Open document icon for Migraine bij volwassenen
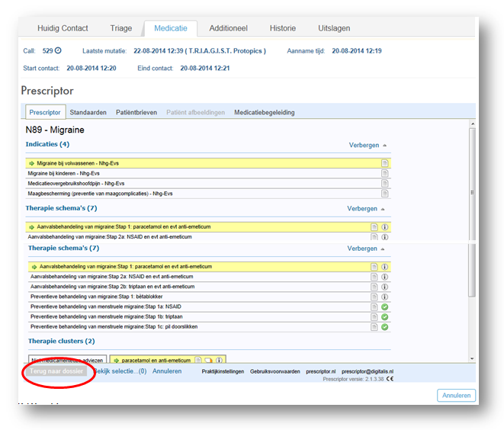Viewport: 504px width, 430px height. 384,163
